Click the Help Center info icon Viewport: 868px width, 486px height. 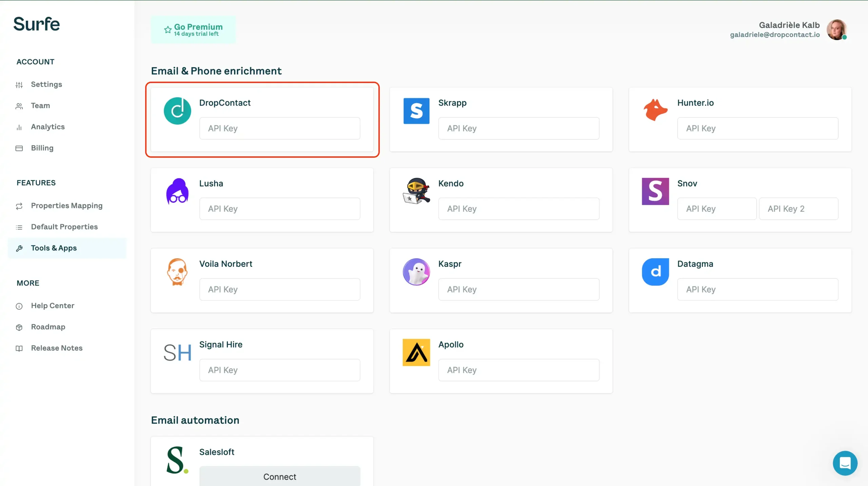[x=19, y=306]
